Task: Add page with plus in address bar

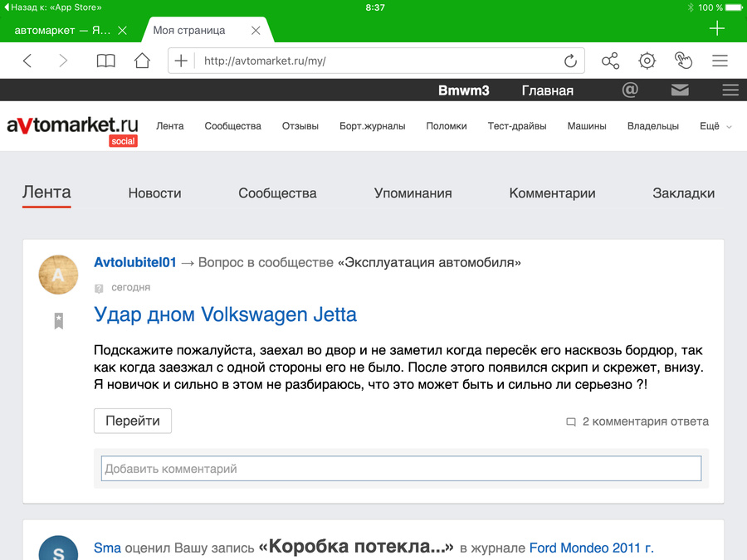Action: 181,61
